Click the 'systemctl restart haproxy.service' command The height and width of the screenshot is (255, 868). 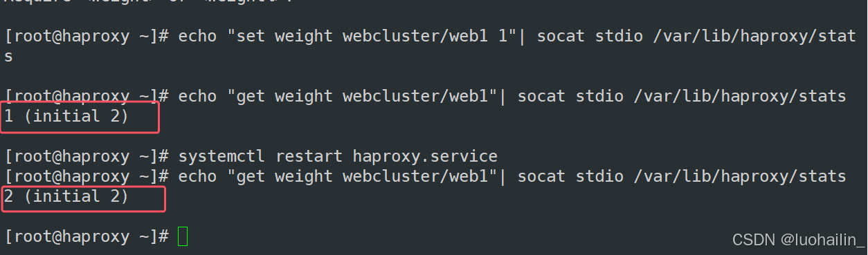(338, 156)
